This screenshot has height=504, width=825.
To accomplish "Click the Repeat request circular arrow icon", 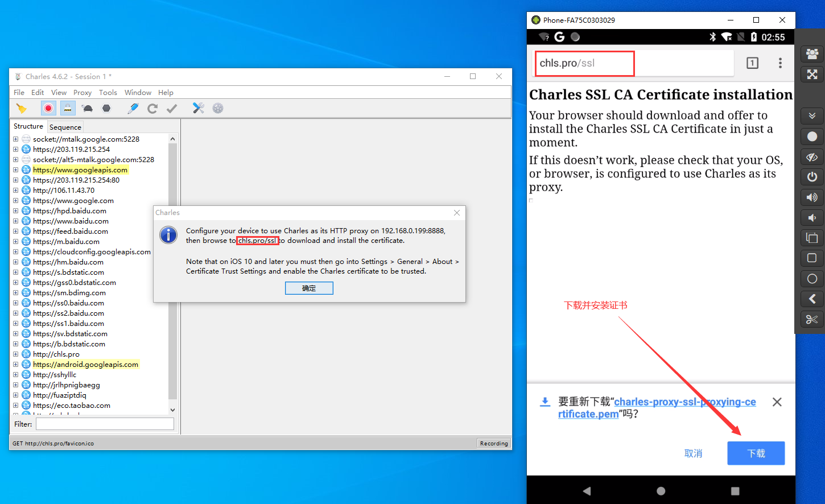I will pos(152,108).
